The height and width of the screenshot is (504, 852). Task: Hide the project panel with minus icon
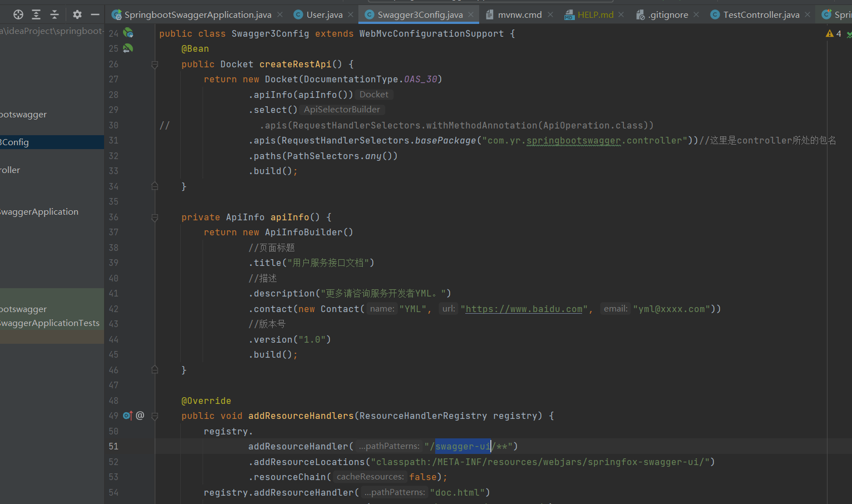[95, 14]
